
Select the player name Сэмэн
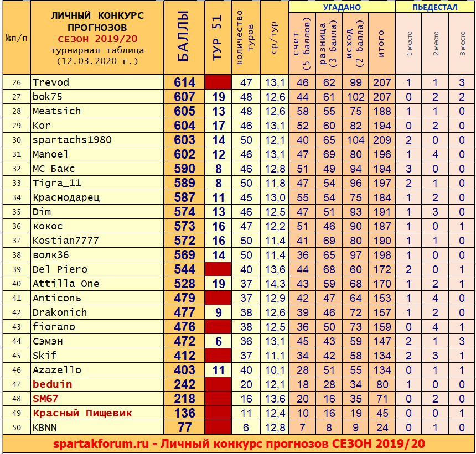[48, 341]
